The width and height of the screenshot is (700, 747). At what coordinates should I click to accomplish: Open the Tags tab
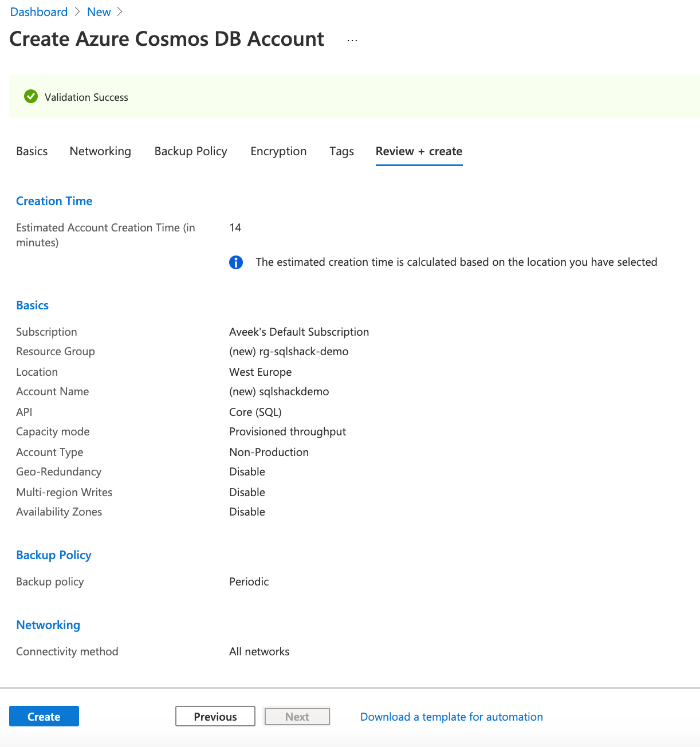pyautogui.click(x=341, y=151)
